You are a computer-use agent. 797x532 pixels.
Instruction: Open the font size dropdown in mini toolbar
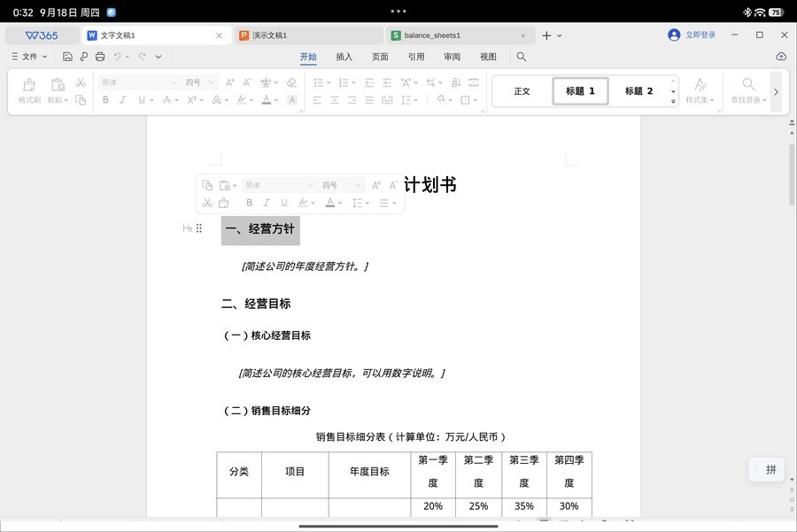342,185
